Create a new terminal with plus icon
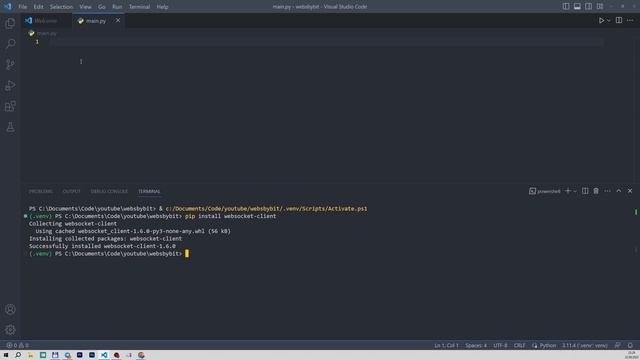640x360 pixels. [x=567, y=191]
